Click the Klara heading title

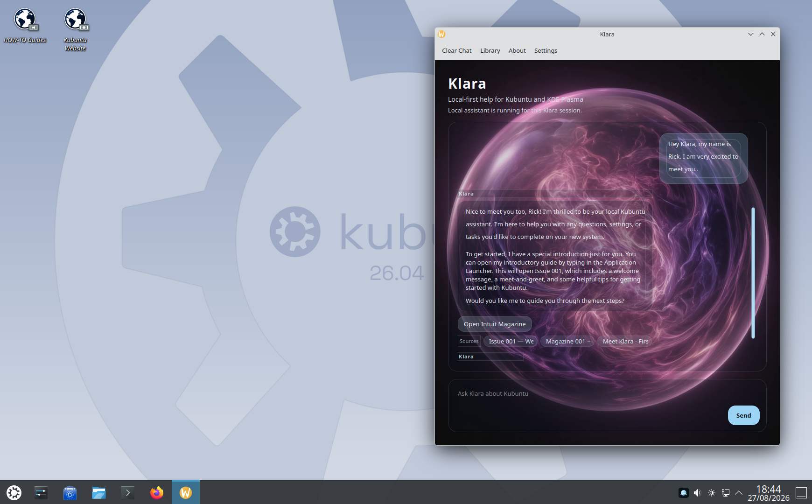(x=467, y=84)
